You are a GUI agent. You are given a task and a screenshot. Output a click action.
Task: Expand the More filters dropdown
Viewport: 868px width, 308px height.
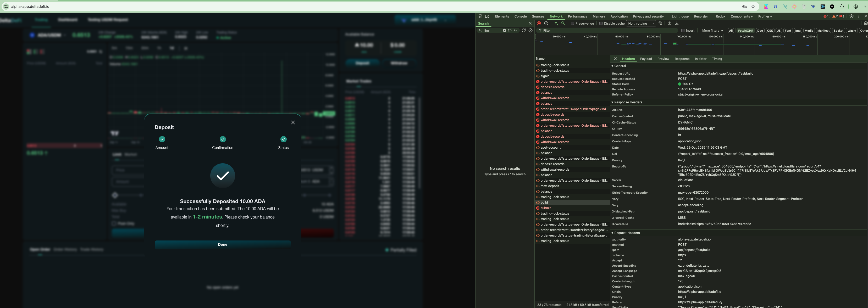point(712,30)
